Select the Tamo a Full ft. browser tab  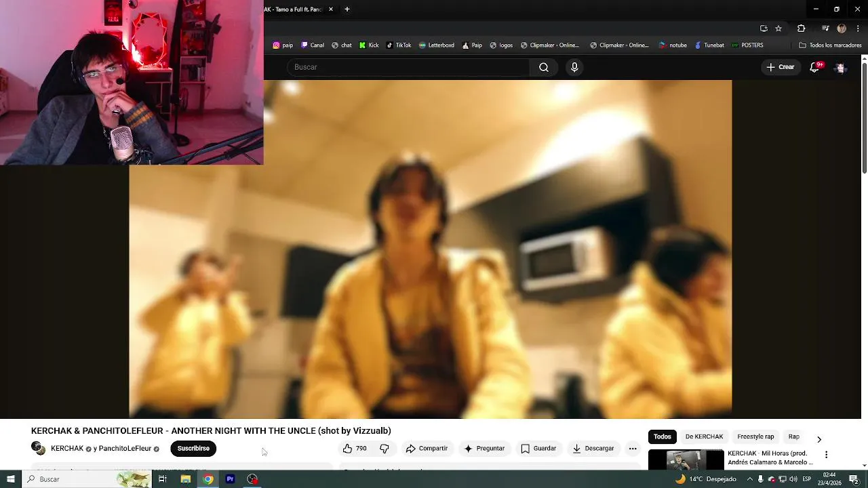pyautogui.click(x=293, y=9)
